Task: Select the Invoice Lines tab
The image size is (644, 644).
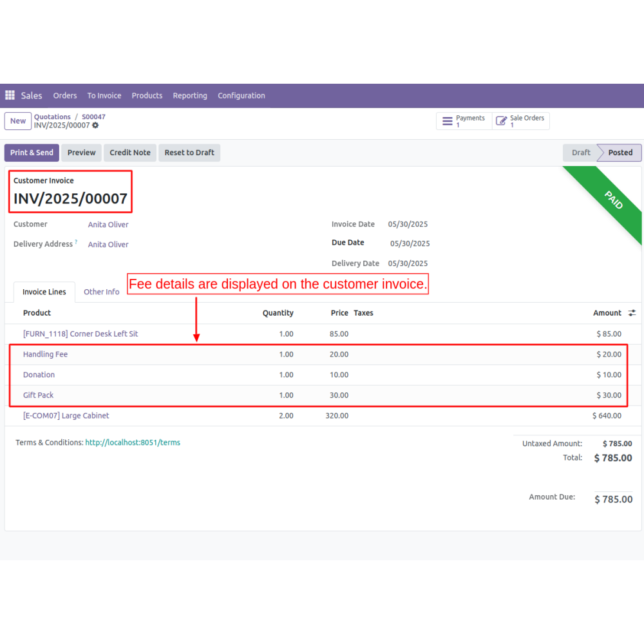Action: [x=44, y=292]
